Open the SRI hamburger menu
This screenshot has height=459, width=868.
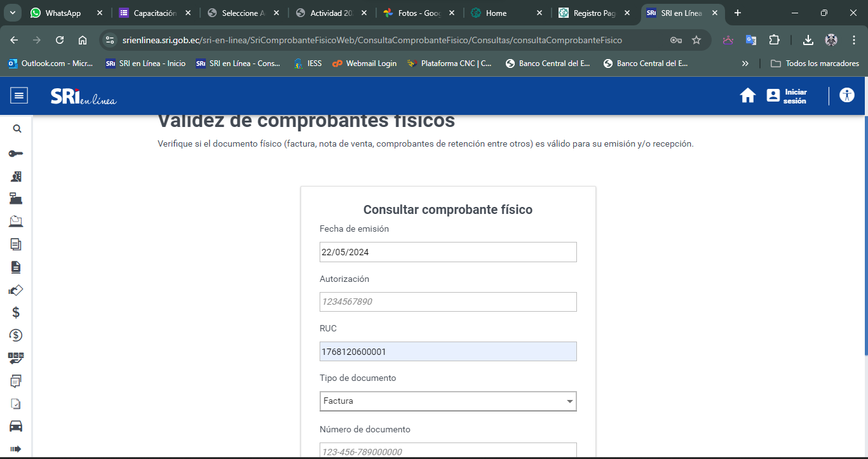(x=19, y=96)
